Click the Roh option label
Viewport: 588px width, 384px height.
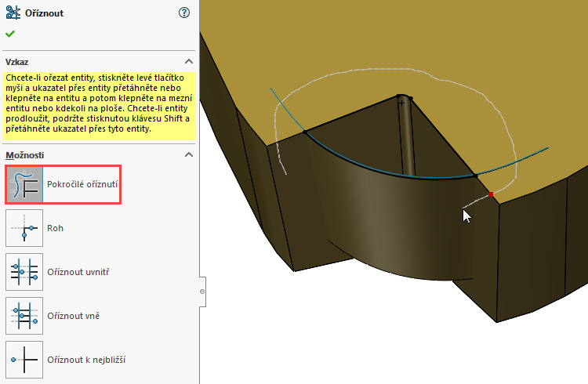click(55, 228)
